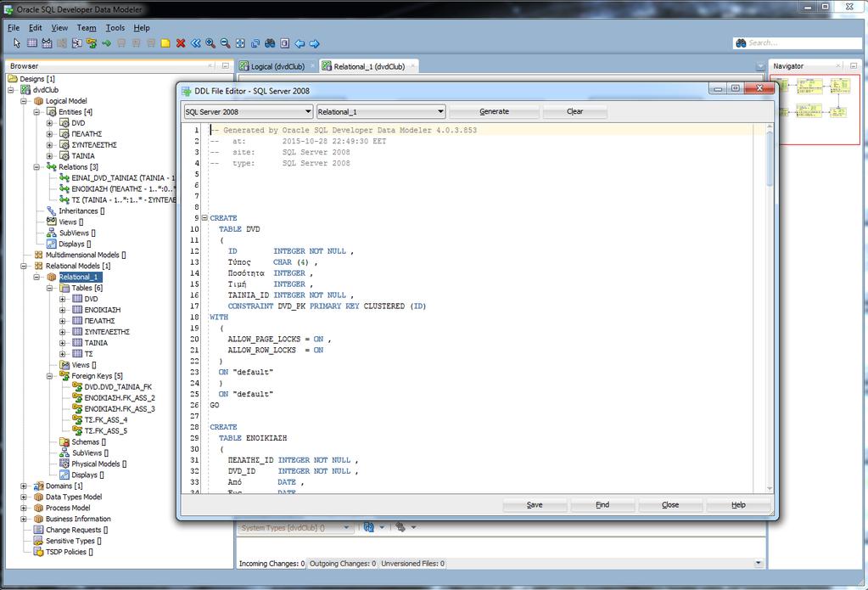Screen dimensions: 868x590
Task: Open the Tools menu
Action: [115, 28]
